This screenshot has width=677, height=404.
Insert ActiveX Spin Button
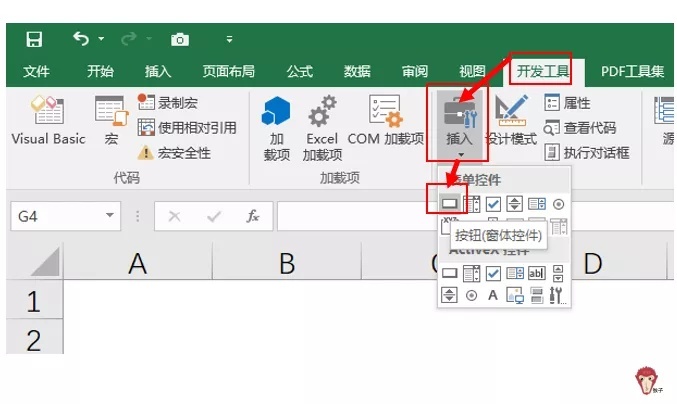[449, 295]
